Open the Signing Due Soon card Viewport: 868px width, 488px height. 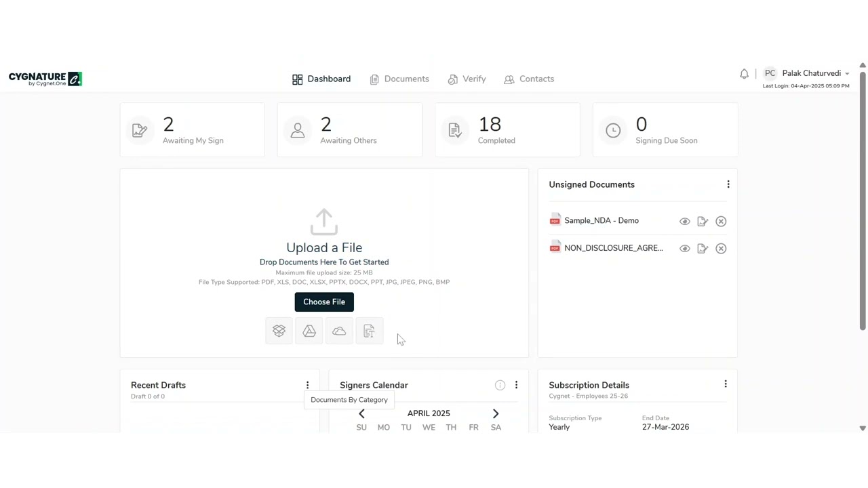point(665,130)
